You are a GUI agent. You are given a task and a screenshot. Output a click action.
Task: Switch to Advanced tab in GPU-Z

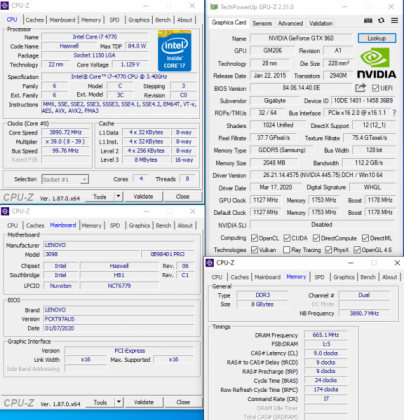(x=290, y=23)
